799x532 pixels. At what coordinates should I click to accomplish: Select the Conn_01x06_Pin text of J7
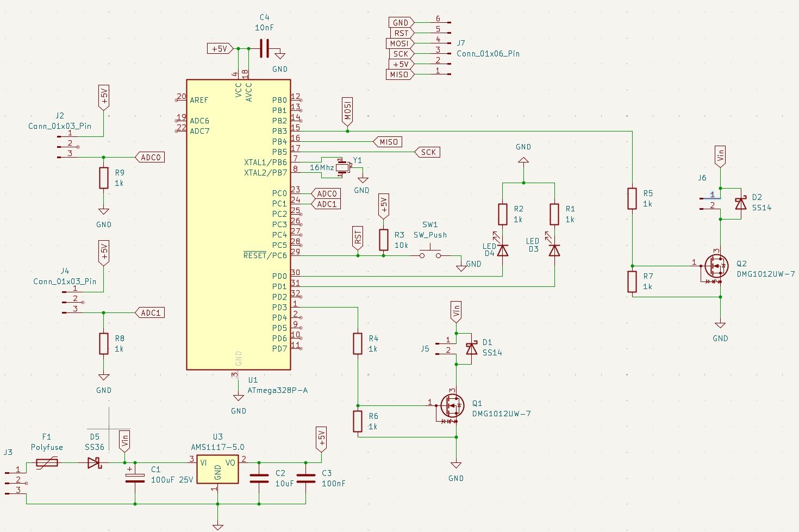(x=488, y=54)
